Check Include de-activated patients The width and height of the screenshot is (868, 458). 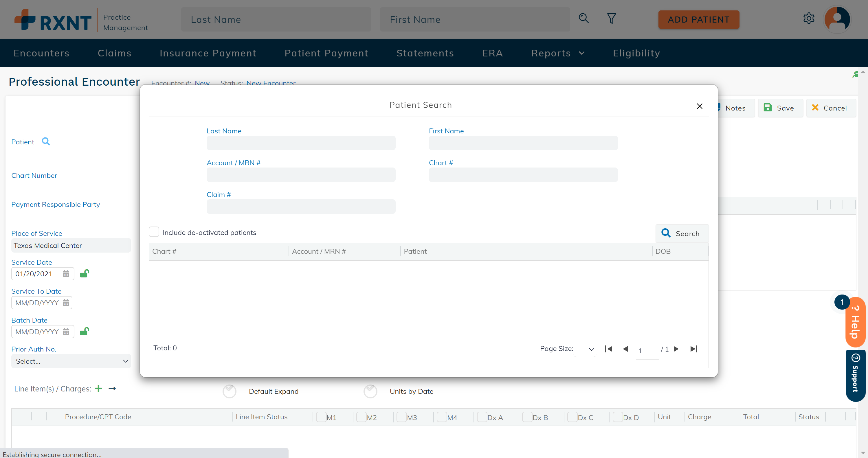(154, 232)
